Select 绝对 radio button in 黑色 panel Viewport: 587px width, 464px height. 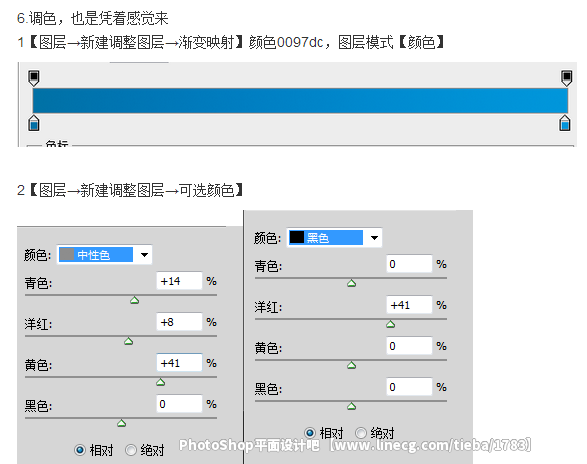(x=361, y=433)
